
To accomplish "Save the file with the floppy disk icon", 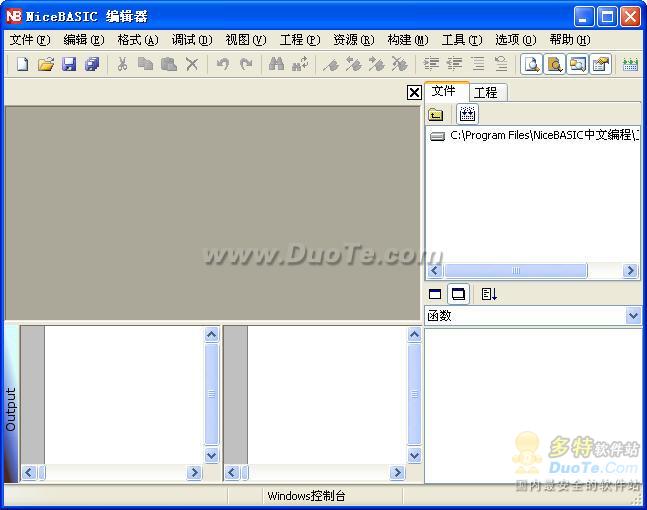I will [x=69, y=64].
